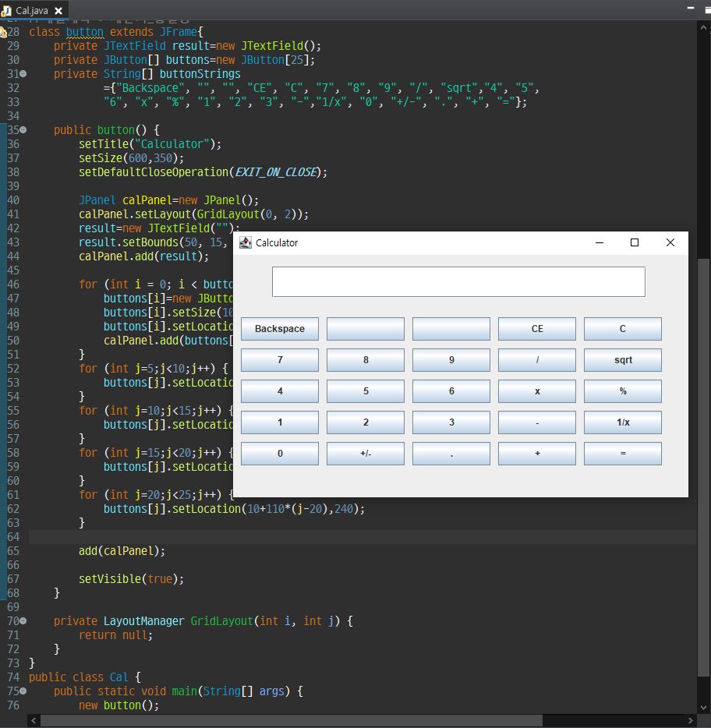
Task: Click the decimal point (.) button
Action: (x=451, y=453)
